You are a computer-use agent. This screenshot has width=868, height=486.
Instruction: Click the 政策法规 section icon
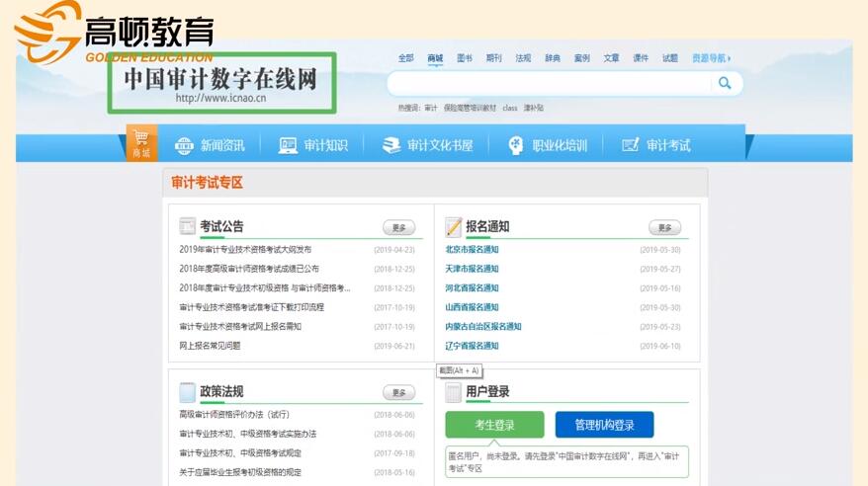pos(187,391)
